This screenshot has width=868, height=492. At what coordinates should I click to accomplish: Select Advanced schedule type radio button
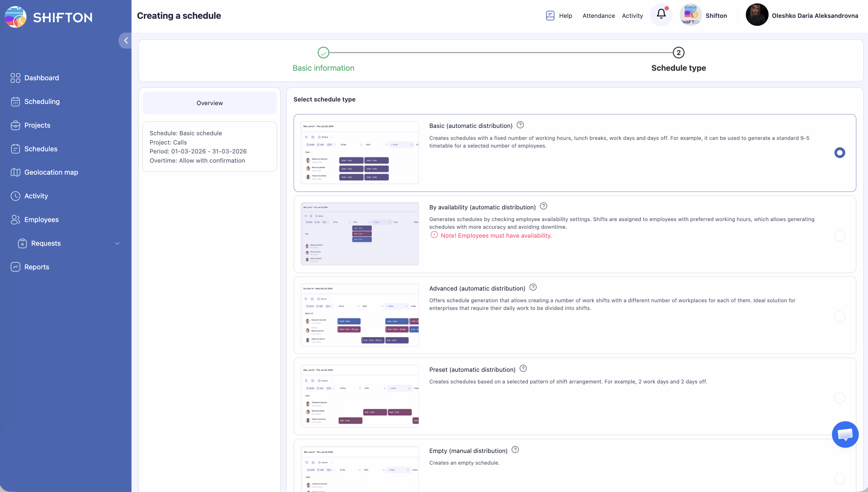[x=839, y=317]
